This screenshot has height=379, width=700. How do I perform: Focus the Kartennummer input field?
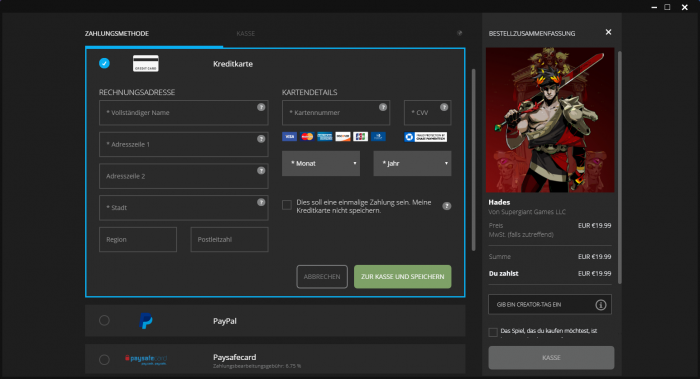[336, 112]
